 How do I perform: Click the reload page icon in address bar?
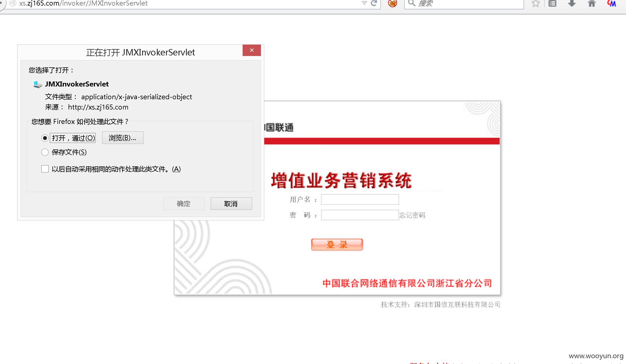374,3
